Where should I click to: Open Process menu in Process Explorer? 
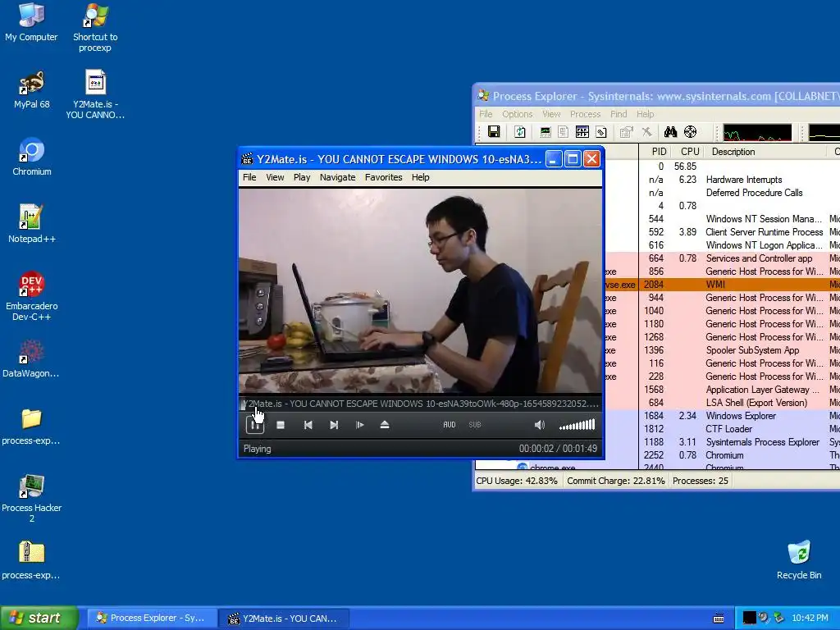coord(585,114)
